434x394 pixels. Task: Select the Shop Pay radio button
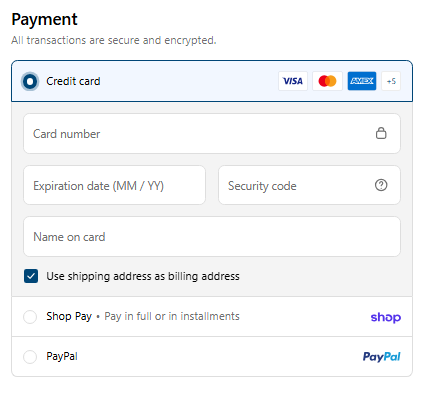pos(30,316)
